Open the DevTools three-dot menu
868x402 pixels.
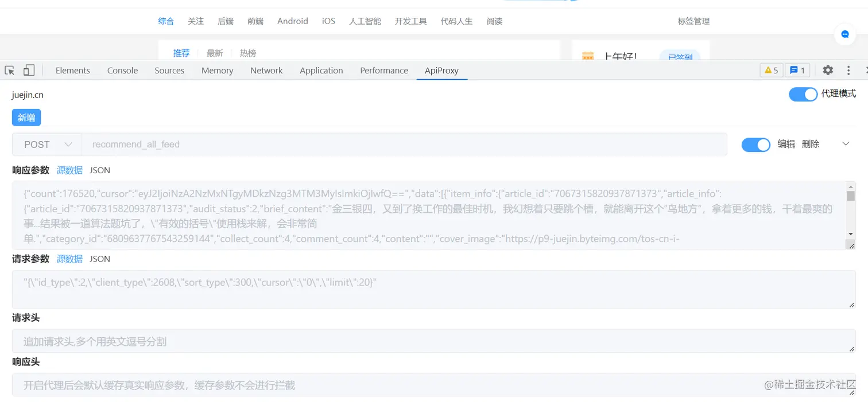pyautogui.click(x=848, y=71)
